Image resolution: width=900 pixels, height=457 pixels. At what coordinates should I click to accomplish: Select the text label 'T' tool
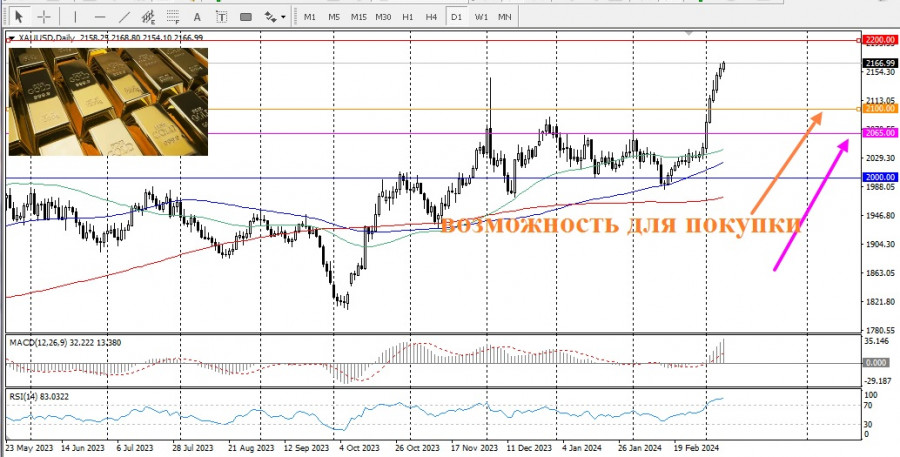[x=221, y=17]
